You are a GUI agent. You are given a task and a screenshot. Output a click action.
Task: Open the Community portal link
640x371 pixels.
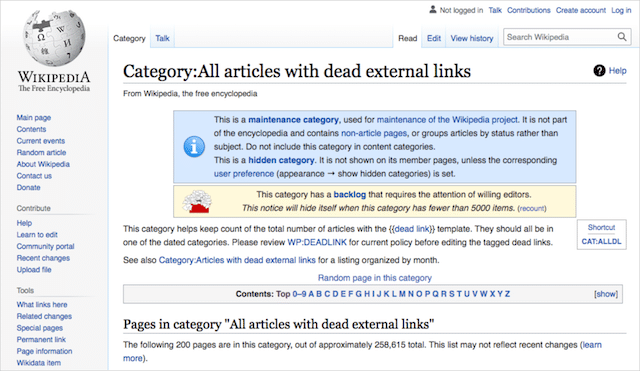(x=45, y=247)
